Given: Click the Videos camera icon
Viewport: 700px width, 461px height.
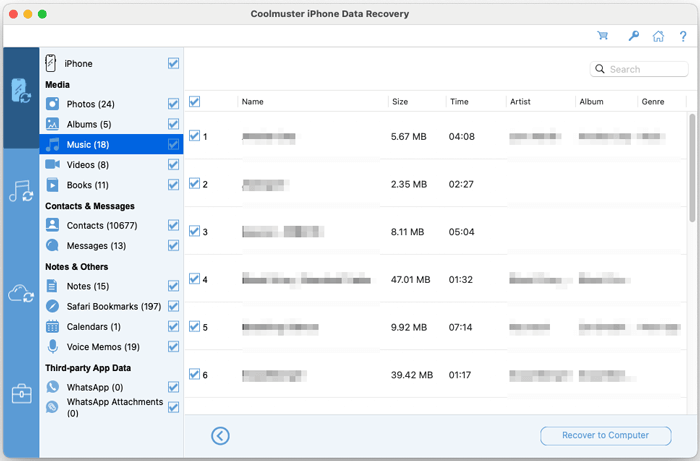Looking at the screenshot, I should tap(52, 164).
